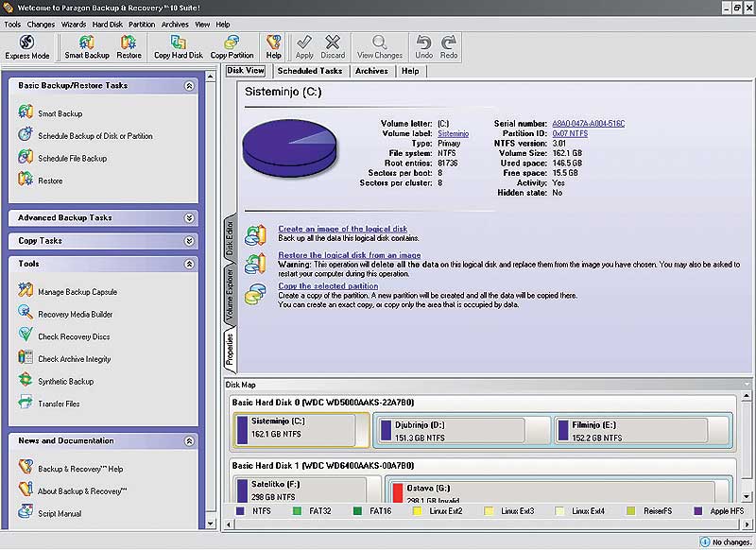Open the Archives menu

[x=175, y=25]
